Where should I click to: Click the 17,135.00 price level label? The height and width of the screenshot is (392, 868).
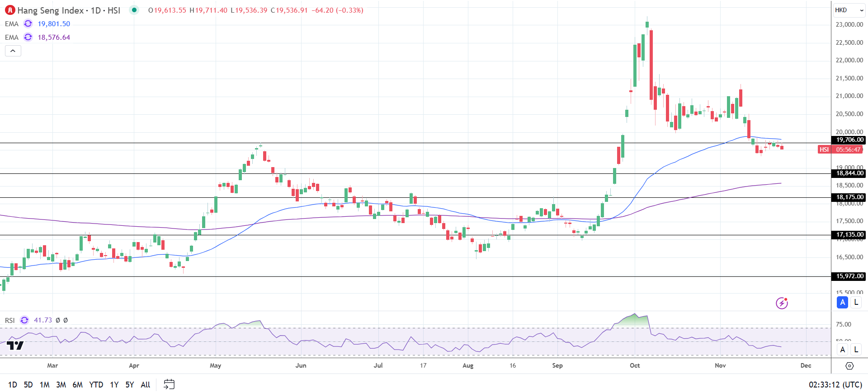[x=849, y=235]
